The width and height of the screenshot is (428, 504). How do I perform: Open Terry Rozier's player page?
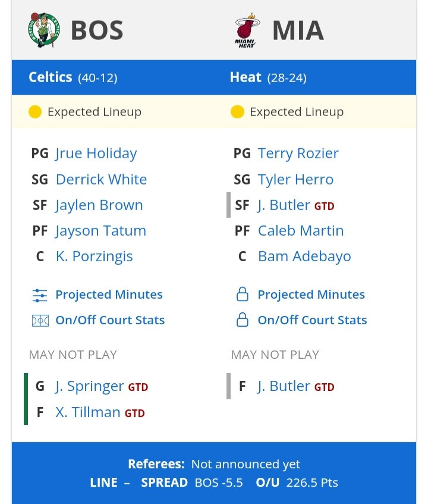pyautogui.click(x=298, y=154)
